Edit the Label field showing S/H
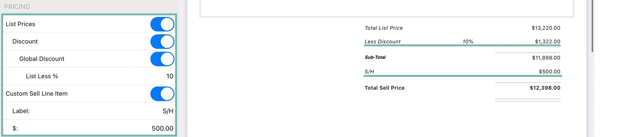The width and height of the screenshot is (644, 137). click(168, 111)
